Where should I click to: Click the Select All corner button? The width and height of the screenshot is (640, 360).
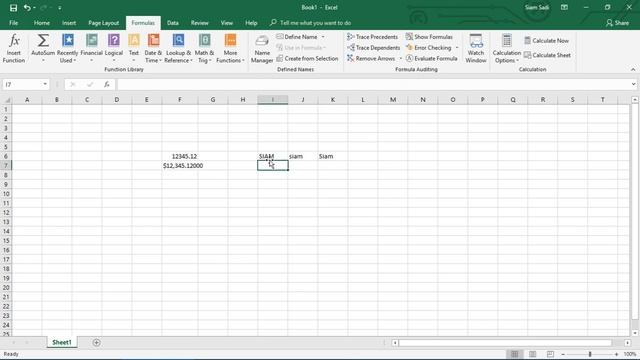click(x=6, y=100)
